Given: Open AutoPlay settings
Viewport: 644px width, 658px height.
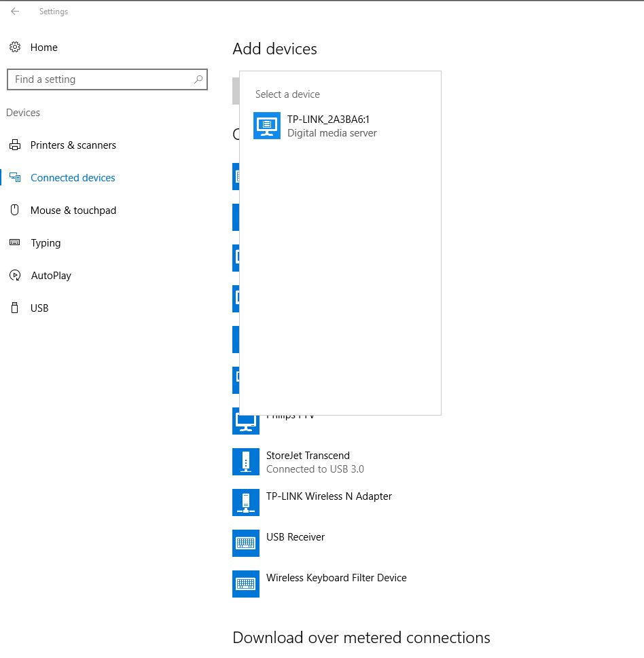Looking at the screenshot, I should (51, 276).
